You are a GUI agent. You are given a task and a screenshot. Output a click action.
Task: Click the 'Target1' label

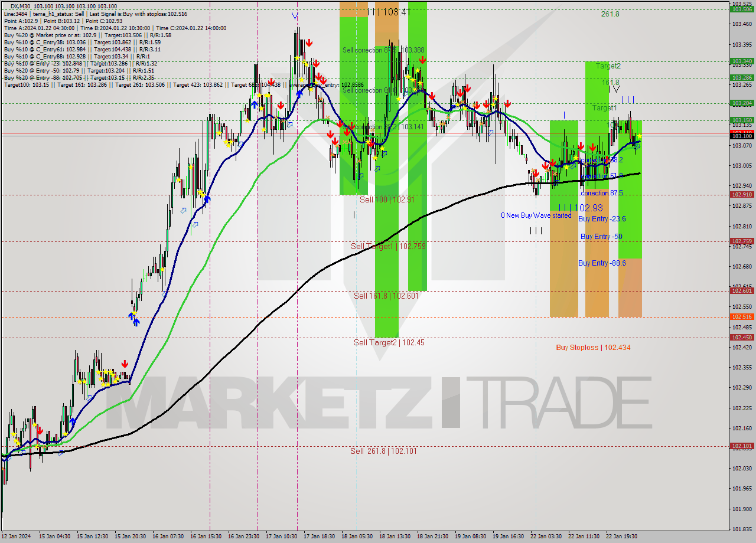pyautogui.click(x=605, y=108)
